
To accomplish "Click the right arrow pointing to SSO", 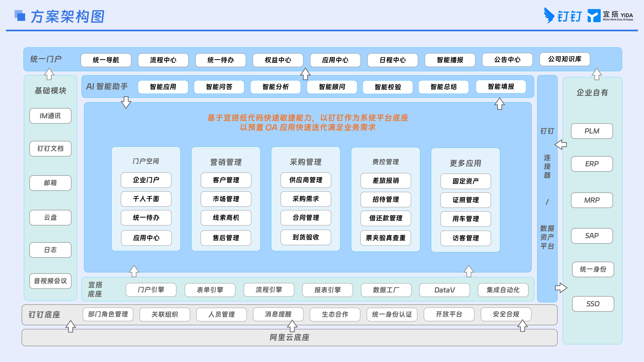I will pos(561,288).
